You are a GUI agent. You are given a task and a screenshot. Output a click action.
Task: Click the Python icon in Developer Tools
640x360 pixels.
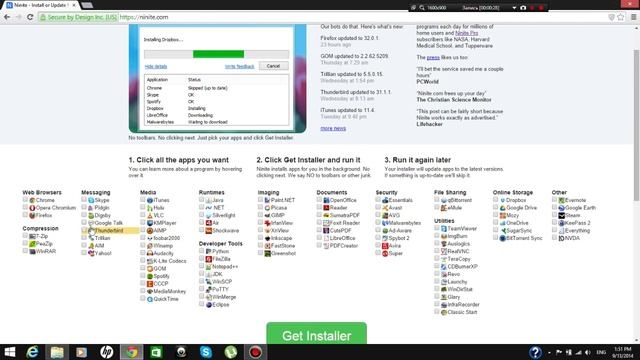(x=209, y=251)
